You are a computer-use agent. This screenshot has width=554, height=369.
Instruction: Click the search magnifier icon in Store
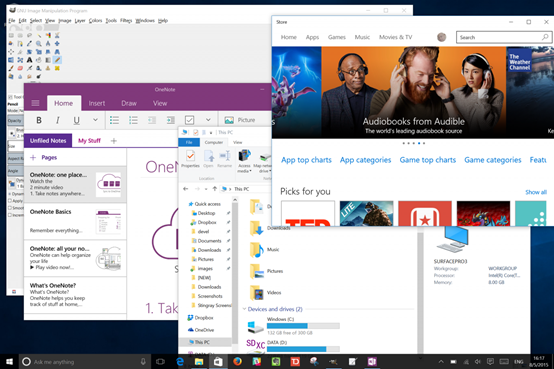click(x=545, y=37)
